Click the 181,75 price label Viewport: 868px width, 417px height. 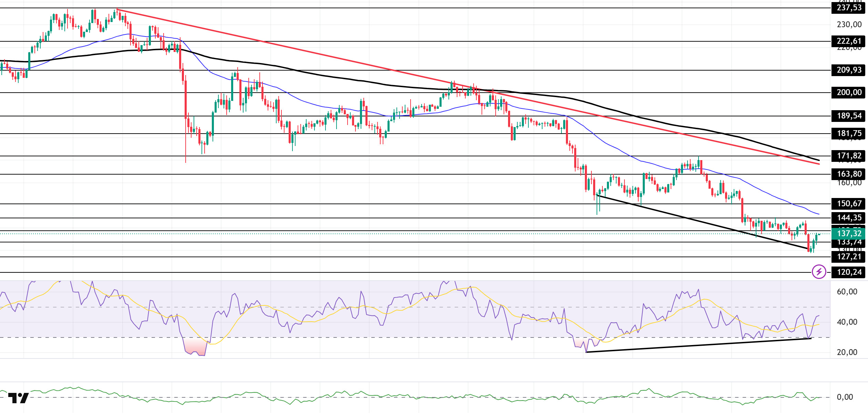[x=849, y=133]
